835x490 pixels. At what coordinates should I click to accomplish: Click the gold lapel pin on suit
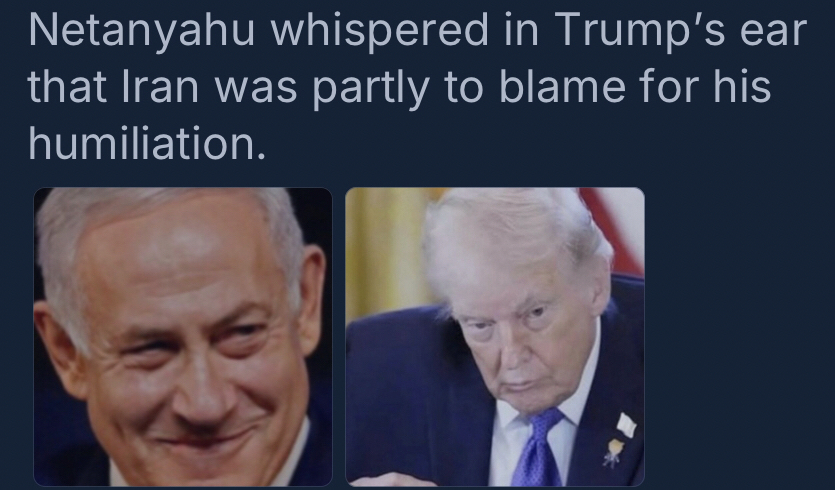[x=613, y=452]
